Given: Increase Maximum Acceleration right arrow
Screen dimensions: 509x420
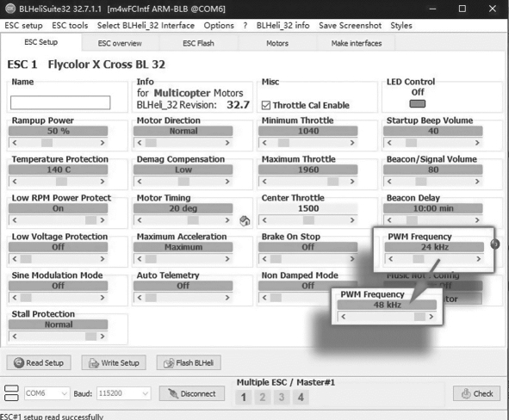Looking at the screenshot, I should (x=227, y=259).
